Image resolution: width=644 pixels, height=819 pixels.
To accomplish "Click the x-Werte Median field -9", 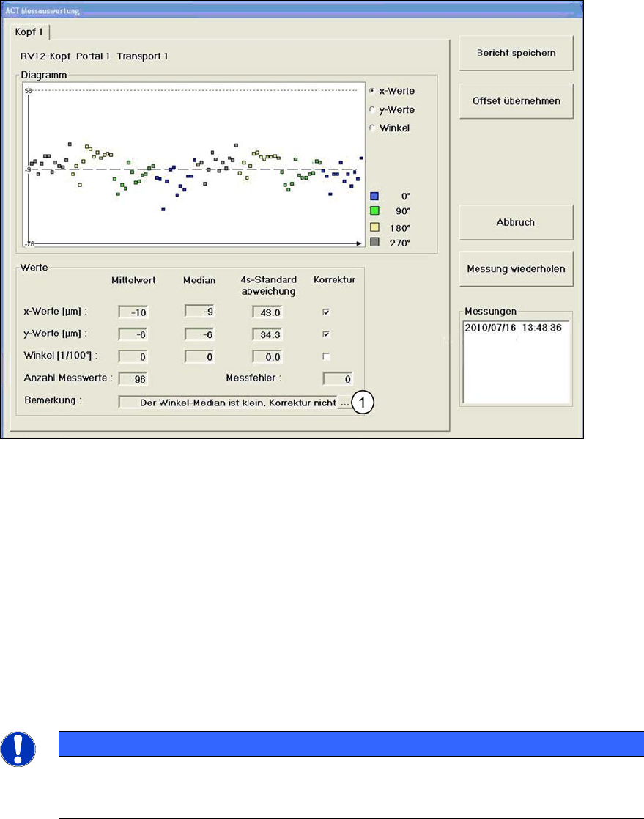I will [x=199, y=312].
